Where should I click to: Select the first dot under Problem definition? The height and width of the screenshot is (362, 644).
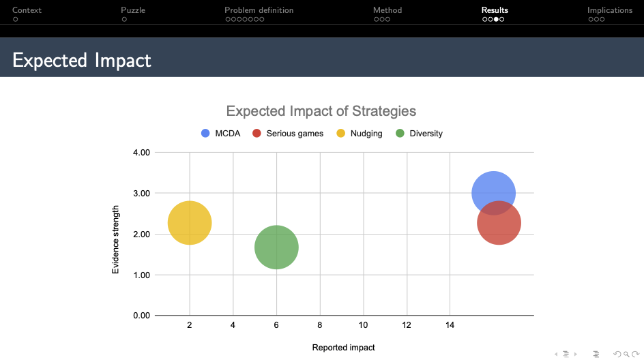228,19
